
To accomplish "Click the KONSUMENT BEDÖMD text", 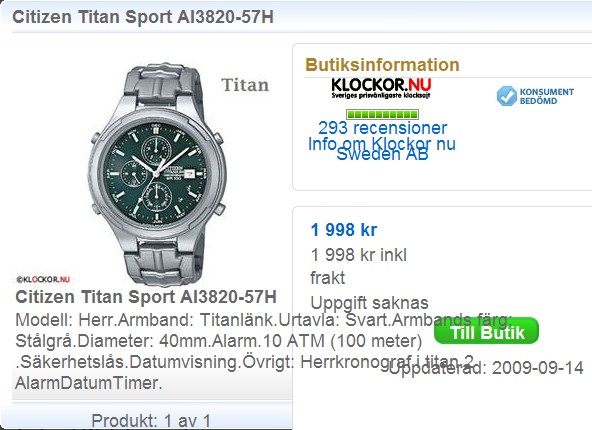I will pyautogui.click(x=546, y=96).
